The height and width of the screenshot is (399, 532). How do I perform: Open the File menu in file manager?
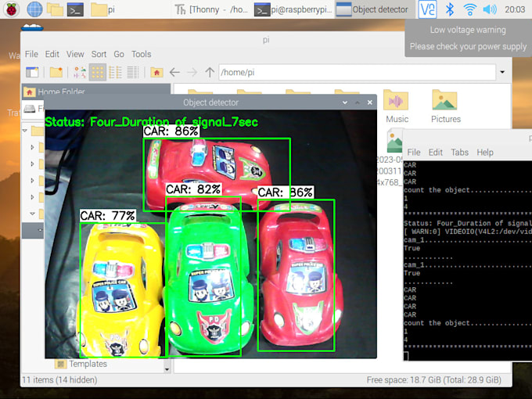tap(31, 54)
